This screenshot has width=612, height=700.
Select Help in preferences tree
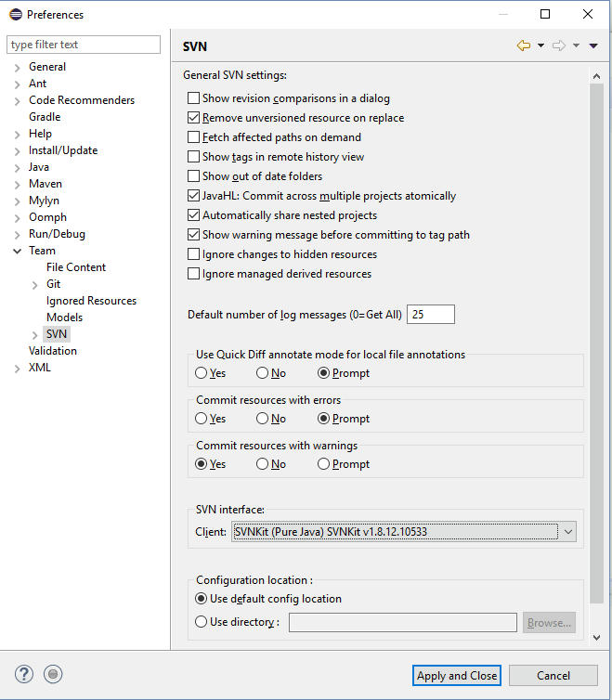click(40, 134)
